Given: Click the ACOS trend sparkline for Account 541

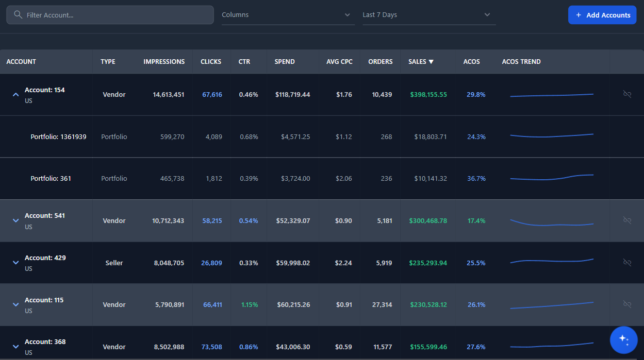Looking at the screenshot, I should tap(552, 223).
